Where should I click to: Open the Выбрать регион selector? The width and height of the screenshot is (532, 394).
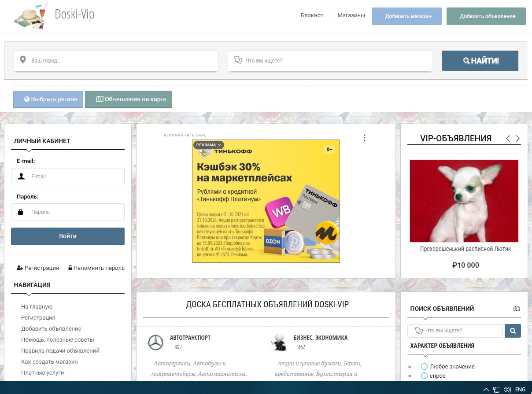click(x=48, y=99)
